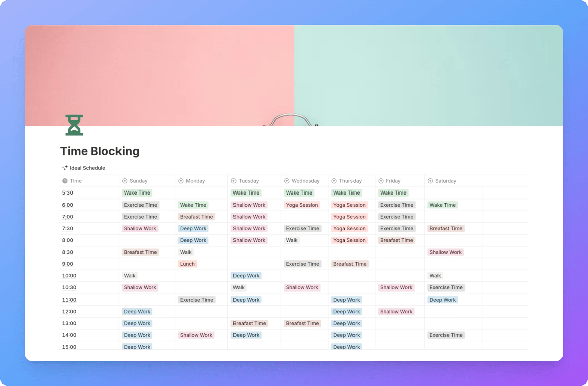Click Thursday's Deep Work tag at 11:00
This screenshot has width=588, height=386.
[x=346, y=300]
